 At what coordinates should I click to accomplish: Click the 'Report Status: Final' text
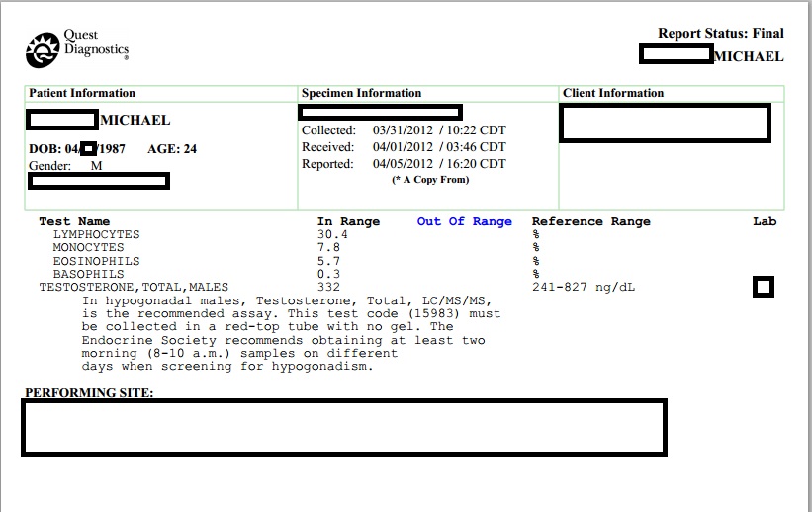(720, 33)
